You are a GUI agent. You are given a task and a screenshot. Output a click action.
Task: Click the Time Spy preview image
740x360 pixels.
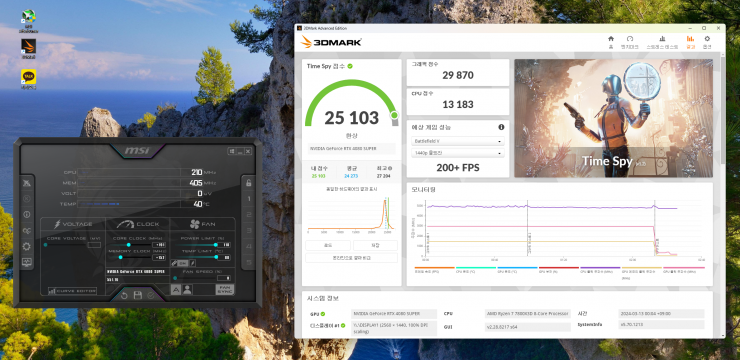[x=614, y=118]
